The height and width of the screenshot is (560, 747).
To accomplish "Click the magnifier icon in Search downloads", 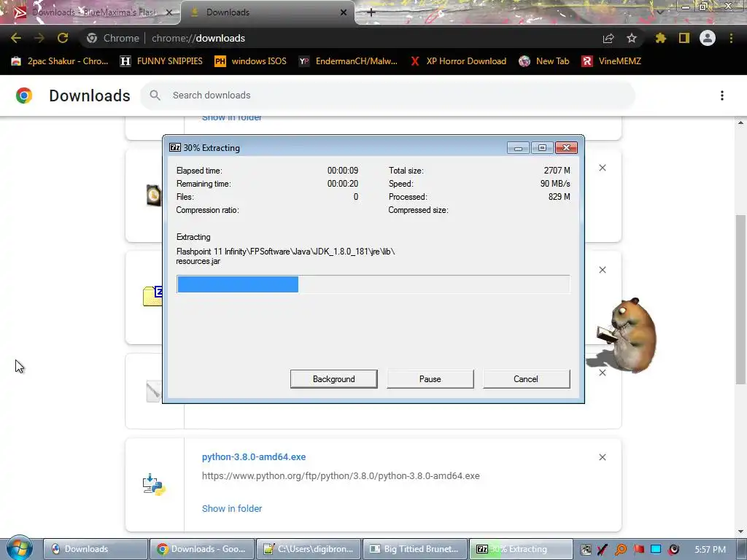I will [155, 96].
